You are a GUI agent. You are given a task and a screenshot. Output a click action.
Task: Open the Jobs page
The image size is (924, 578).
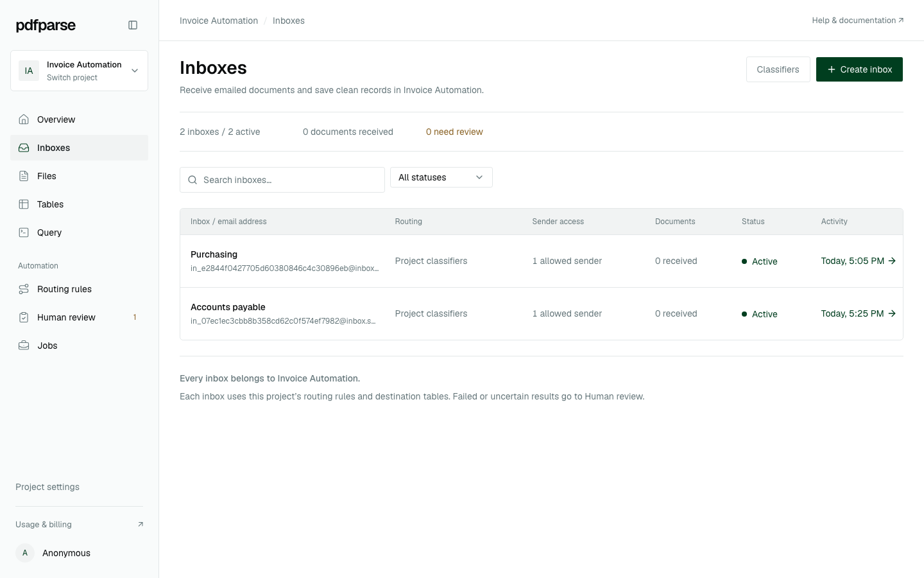click(79, 346)
